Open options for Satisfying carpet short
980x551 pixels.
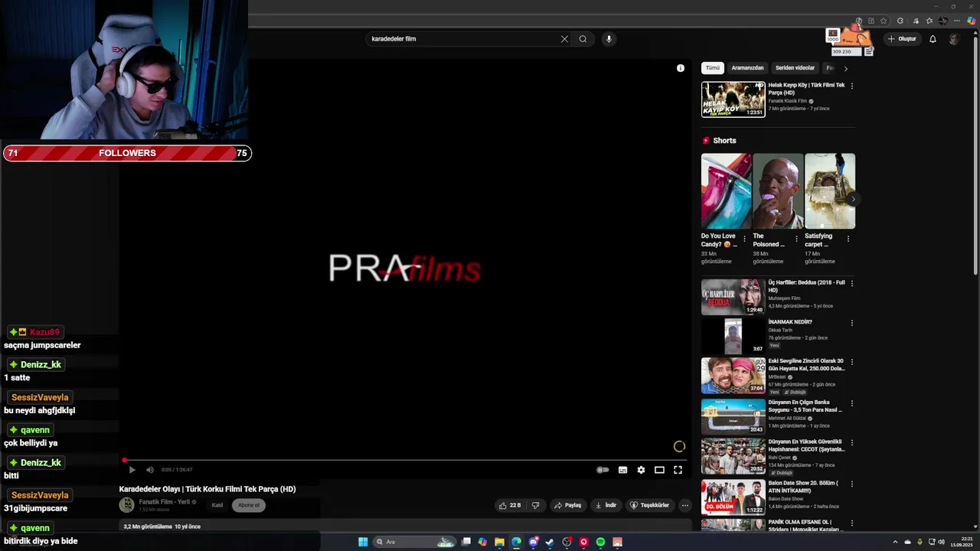[848, 239]
